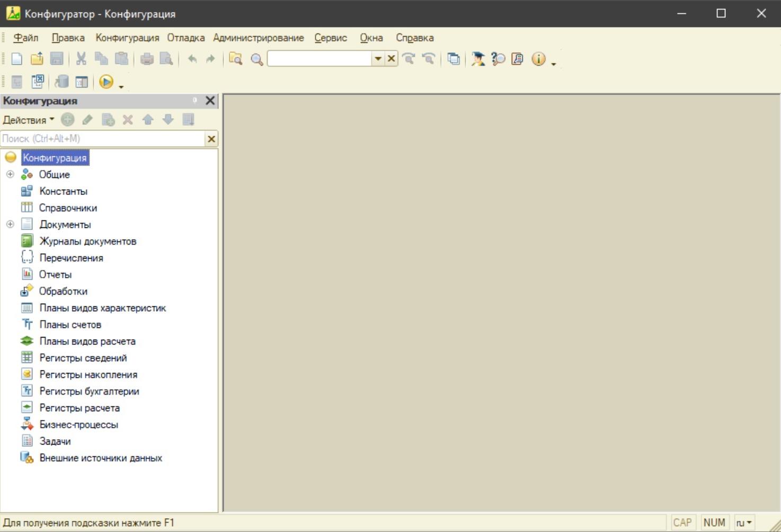Screen dimensions: 781x532
Task: Clear the toolbar search field
Action: pos(391,59)
